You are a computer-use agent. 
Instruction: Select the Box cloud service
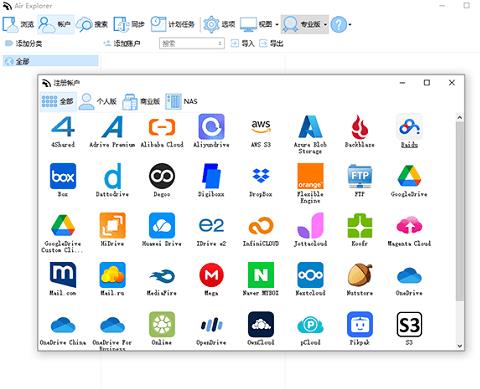[63, 180]
